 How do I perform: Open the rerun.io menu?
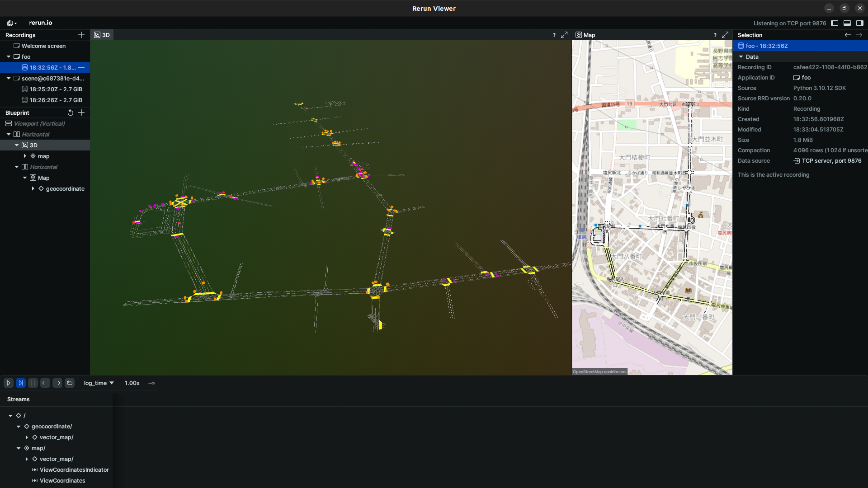[x=10, y=23]
